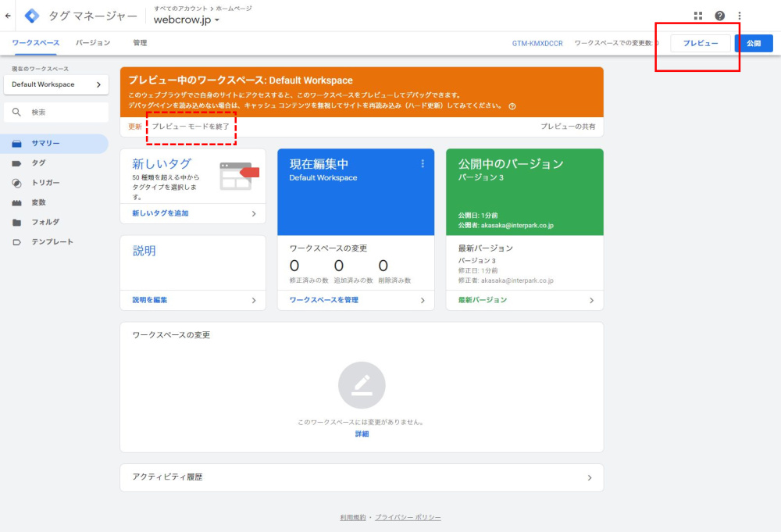781x532 pixels.
Task: Open the Google apps grid icon
Action: coord(697,16)
